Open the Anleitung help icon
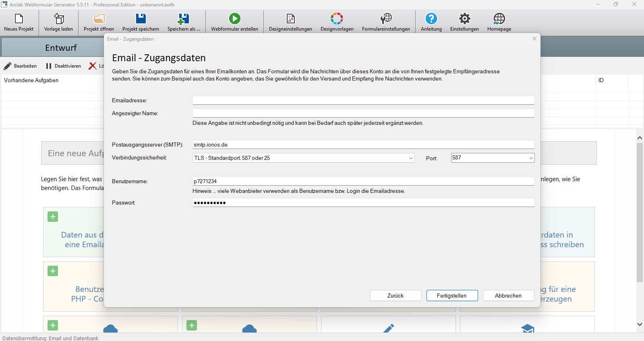Image resolution: width=644 pixels, height=341 pixels. (431, 19)
